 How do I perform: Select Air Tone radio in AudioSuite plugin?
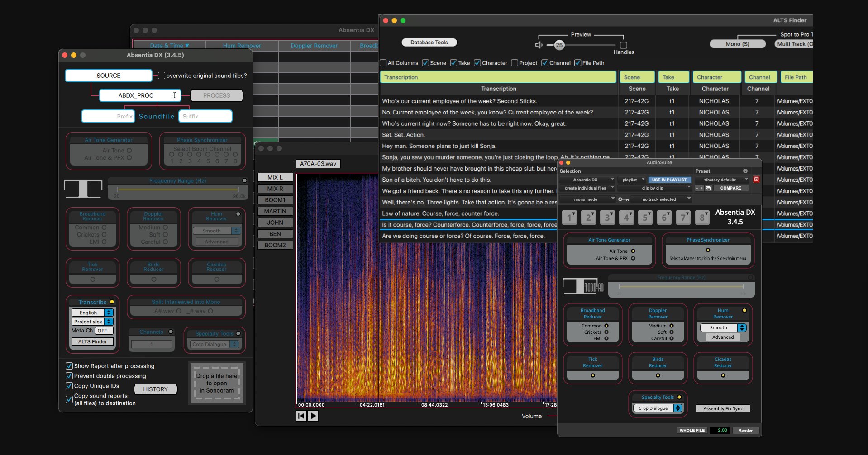point(633,251)
